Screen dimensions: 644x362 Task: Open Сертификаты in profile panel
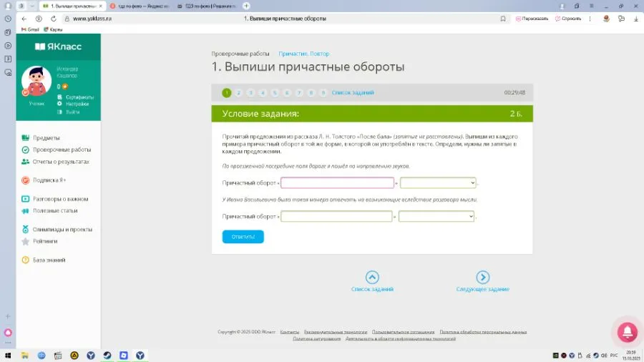(79, 97)
